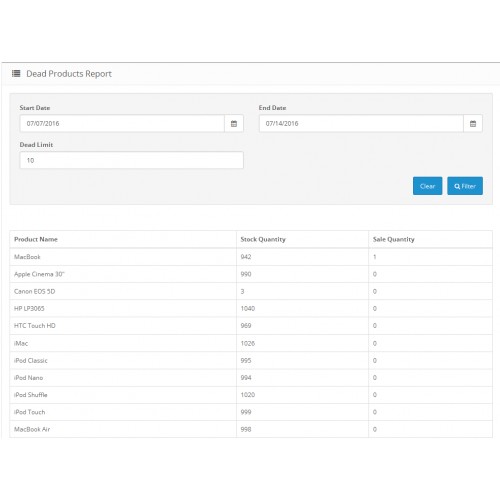Click the Clear button
500x500 pixels.
pyautogui.click(x=427, y=186)
